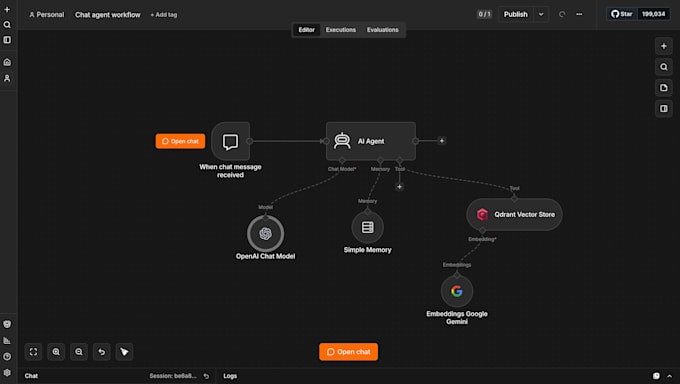The image size is (680, 384).
Task: Select the Qdrant Vector Store node
Action: pyautogui.click(x=514, y=214)
